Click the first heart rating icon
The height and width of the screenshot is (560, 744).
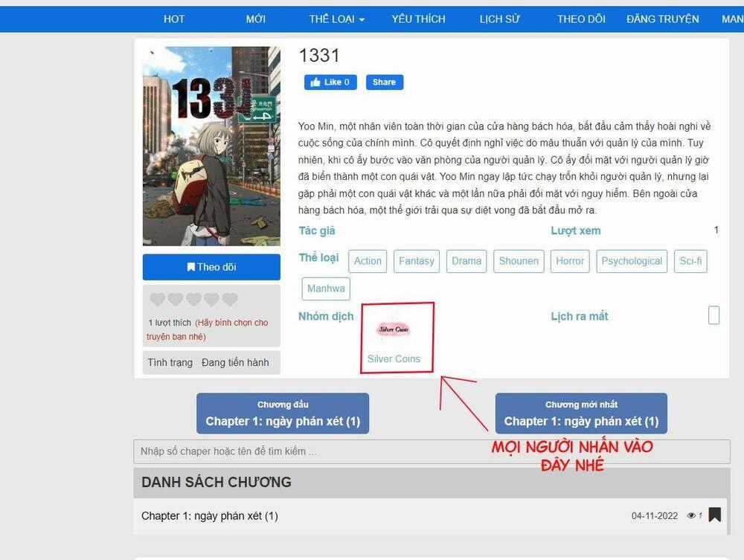pos(157,300)
